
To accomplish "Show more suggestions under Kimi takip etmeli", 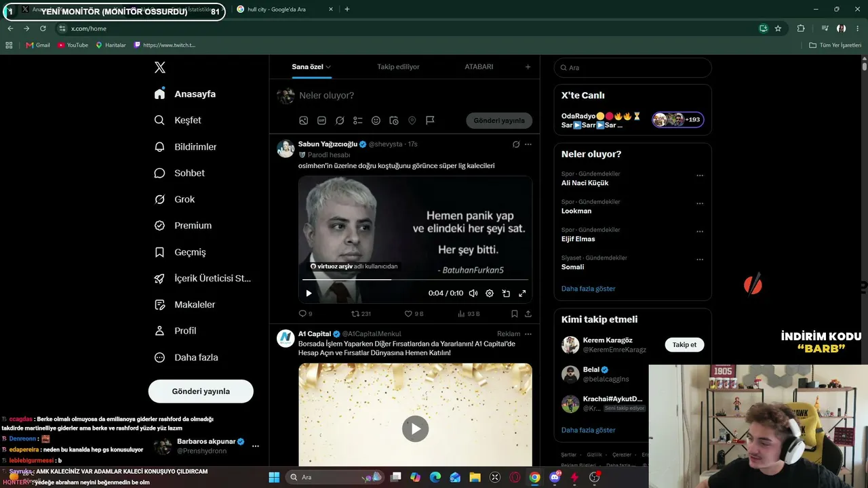I will [x=589, y=430].
